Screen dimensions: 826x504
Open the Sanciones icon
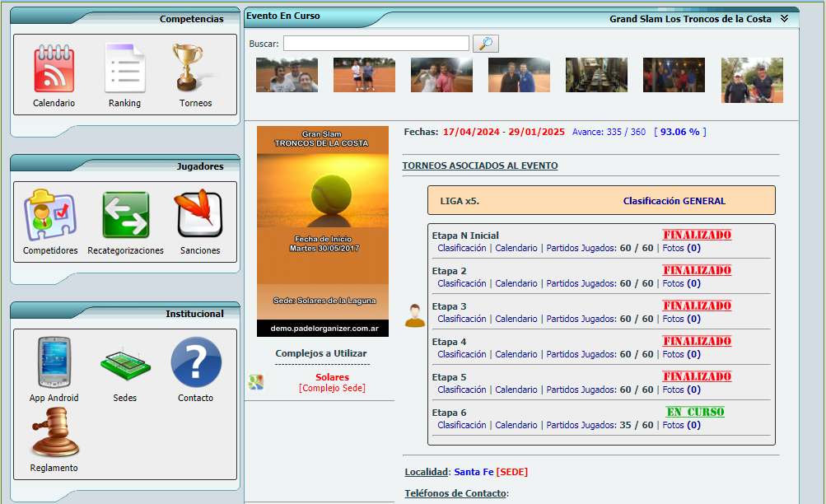pos(199,214)
